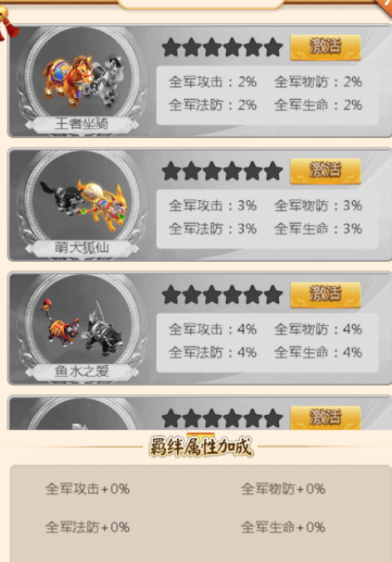Click the 全军攻击+0% bonus text
Screen dimensions: 392x562
coord(87,489)
